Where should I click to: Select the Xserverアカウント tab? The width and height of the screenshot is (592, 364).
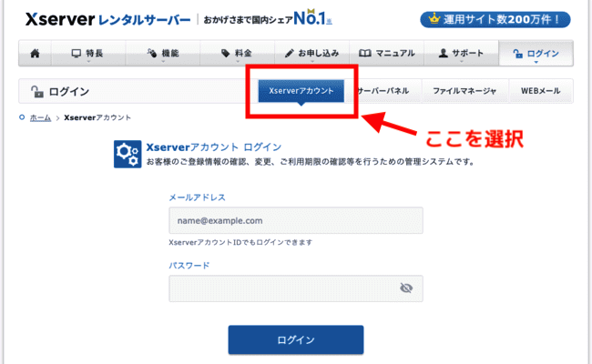301,91
